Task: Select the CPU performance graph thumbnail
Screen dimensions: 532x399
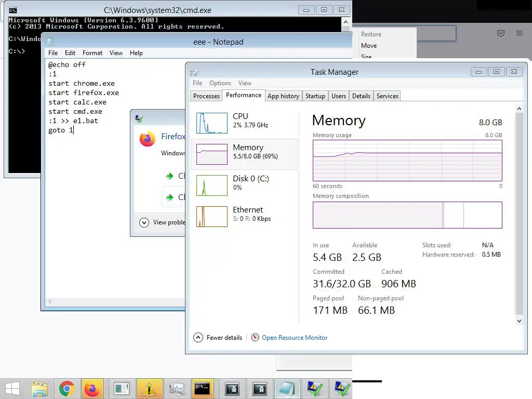Action: 212,123
